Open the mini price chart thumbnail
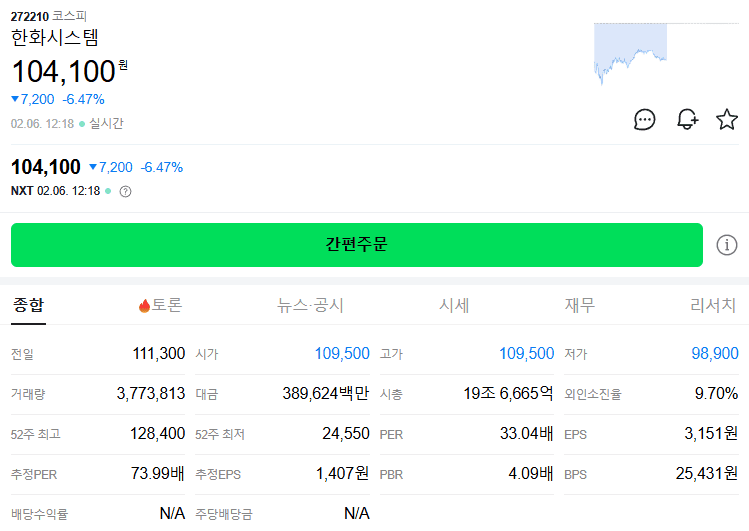This screenshot has width=749, height=531. tap(666, 53)
